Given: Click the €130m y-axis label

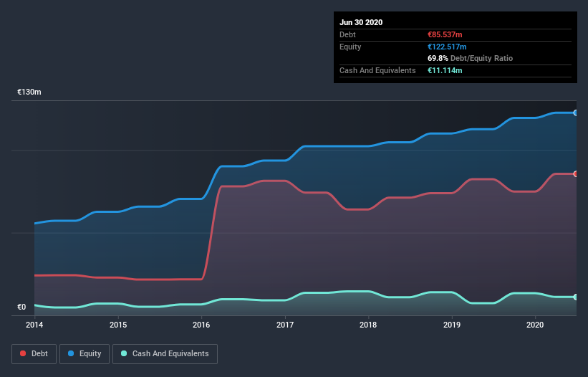Looking at the screenshot, I should coord(29,92).
